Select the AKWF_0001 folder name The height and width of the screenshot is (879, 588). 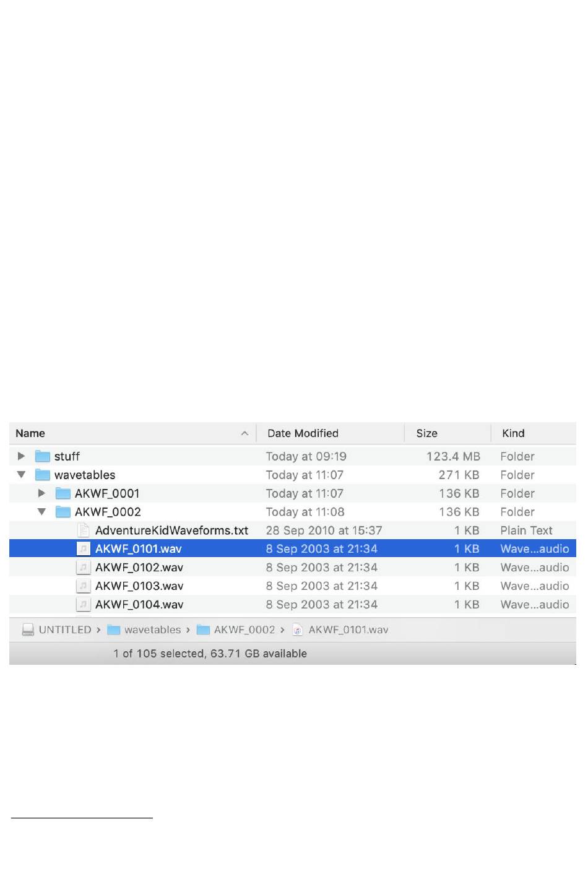click(107, 493)
